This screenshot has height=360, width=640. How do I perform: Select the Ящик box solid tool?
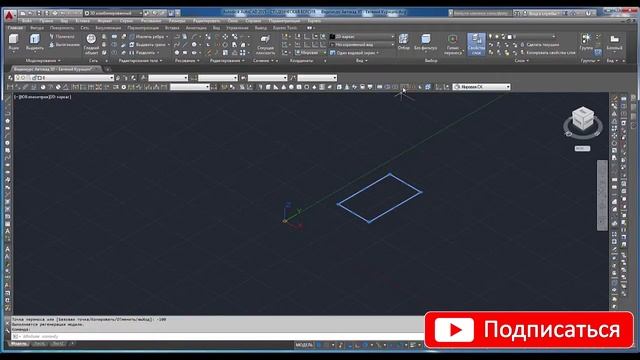13,42
